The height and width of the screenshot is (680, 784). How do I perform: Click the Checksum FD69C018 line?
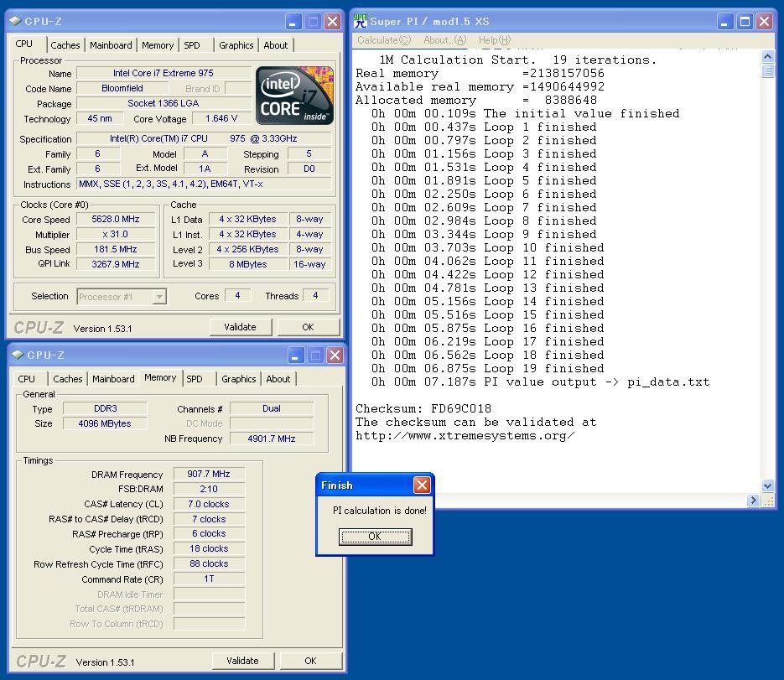(x=423, y=408)
